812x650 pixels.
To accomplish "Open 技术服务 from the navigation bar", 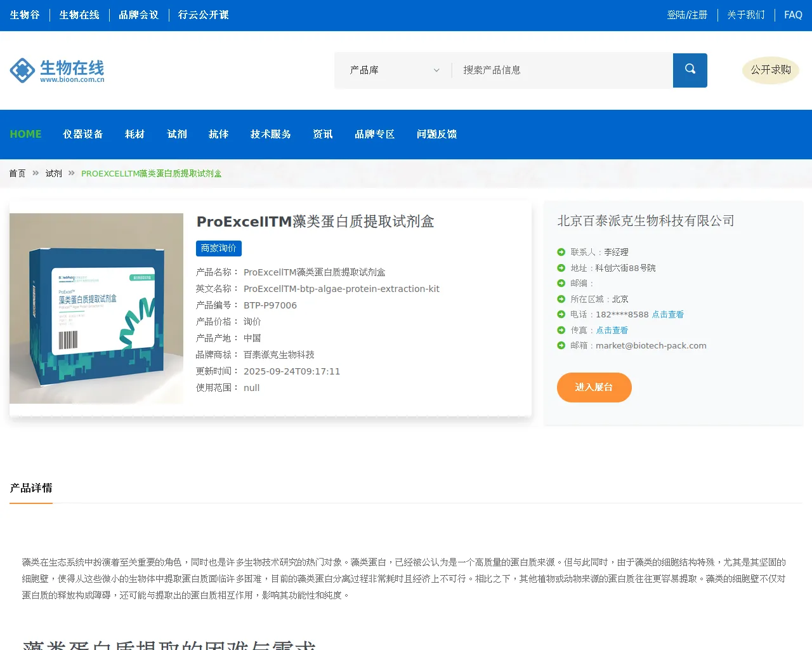I will 270,135.
